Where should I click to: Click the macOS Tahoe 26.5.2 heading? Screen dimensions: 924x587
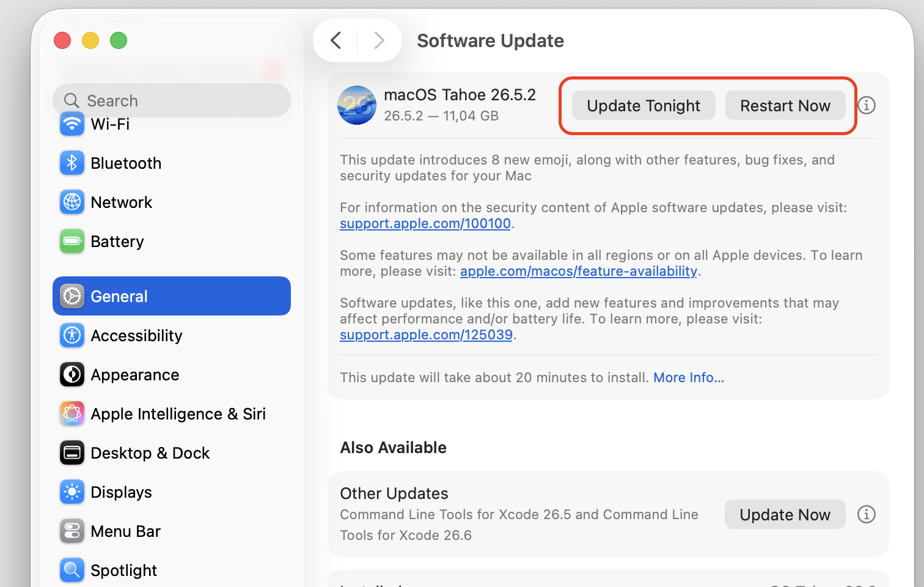460,95
